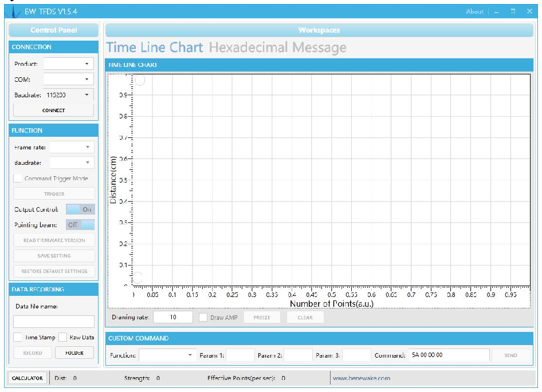Open the custom command Function dropdown

click(x=167, y=355)
